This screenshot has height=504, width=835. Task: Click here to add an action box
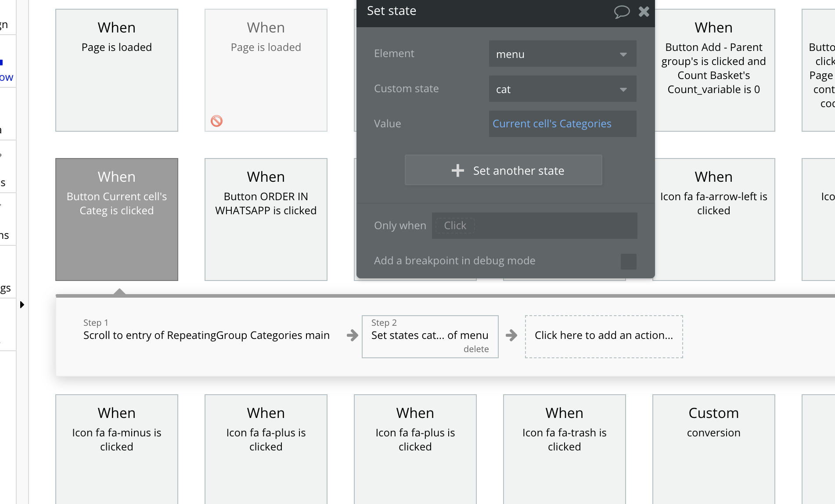pos(604,336)
